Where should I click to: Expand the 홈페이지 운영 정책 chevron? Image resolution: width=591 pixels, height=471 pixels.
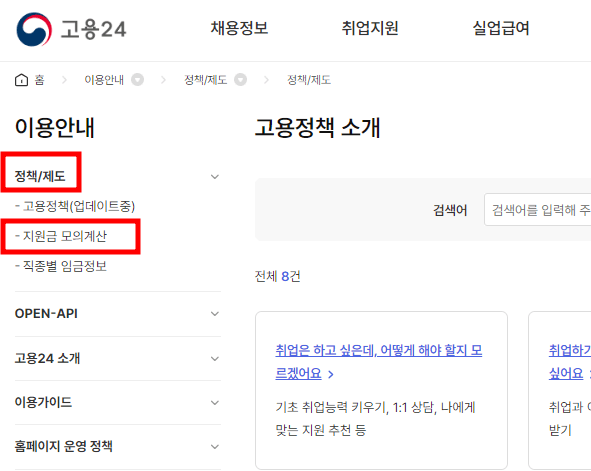[x=215, y=447]
